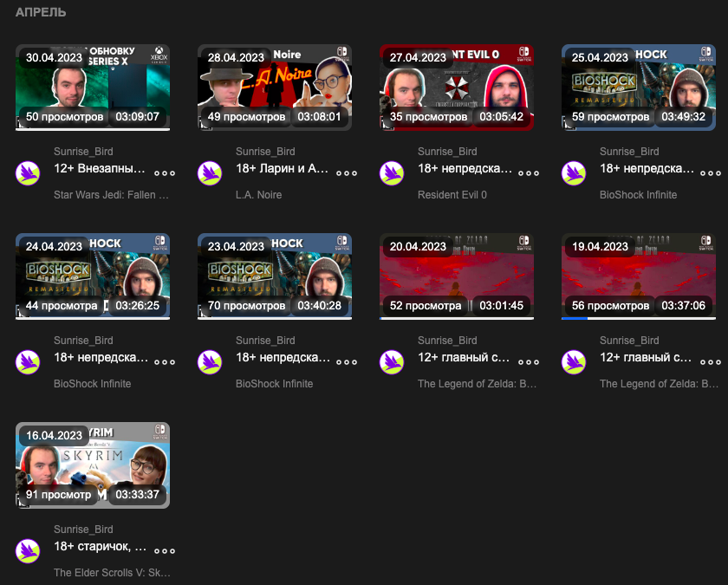This screenshot has width=728, height=585.
Task: Open the 23.04.2023 BioShock video thumbnail
Action: 275,276
